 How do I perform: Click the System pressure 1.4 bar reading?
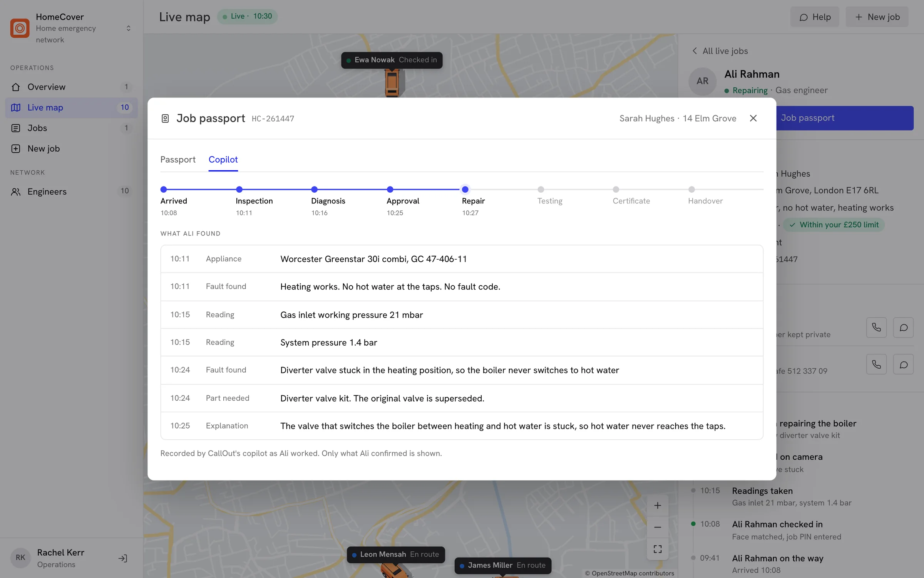(x=462, y=342)
